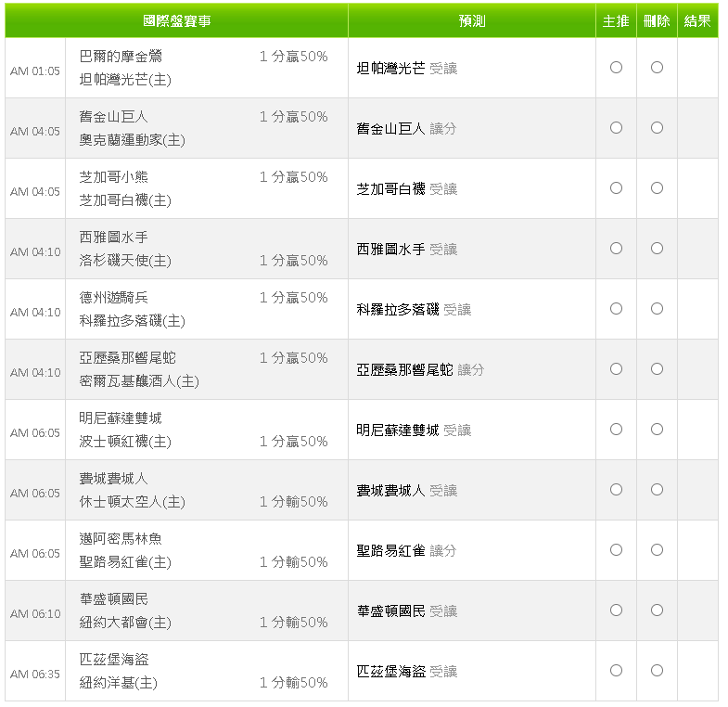Click team name 德州遊騎兵

pyautogui.click(x=114, y=297)
